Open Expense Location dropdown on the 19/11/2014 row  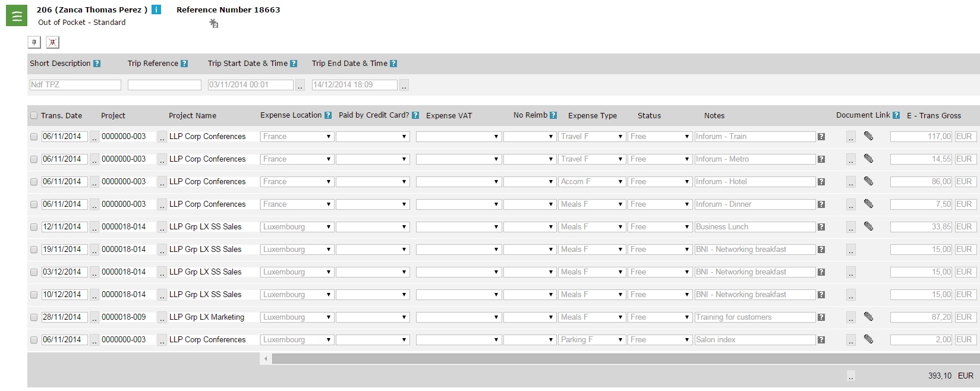(297, 250)
